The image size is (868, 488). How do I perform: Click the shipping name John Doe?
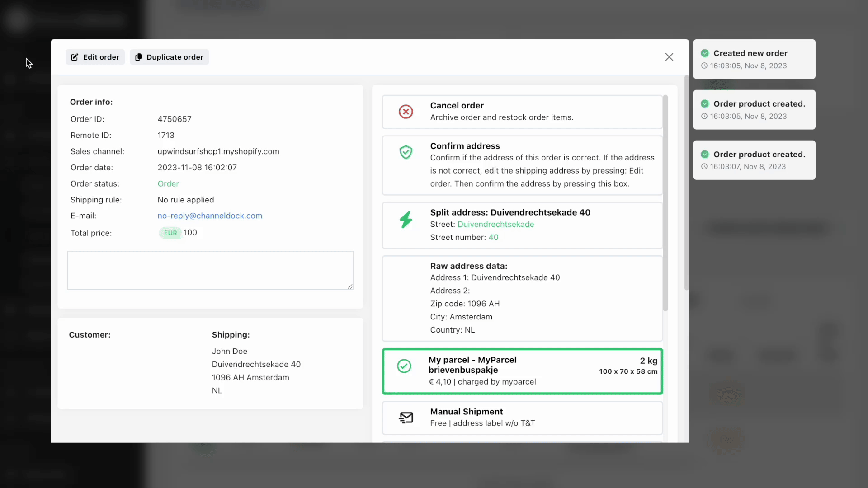(230, 351)
